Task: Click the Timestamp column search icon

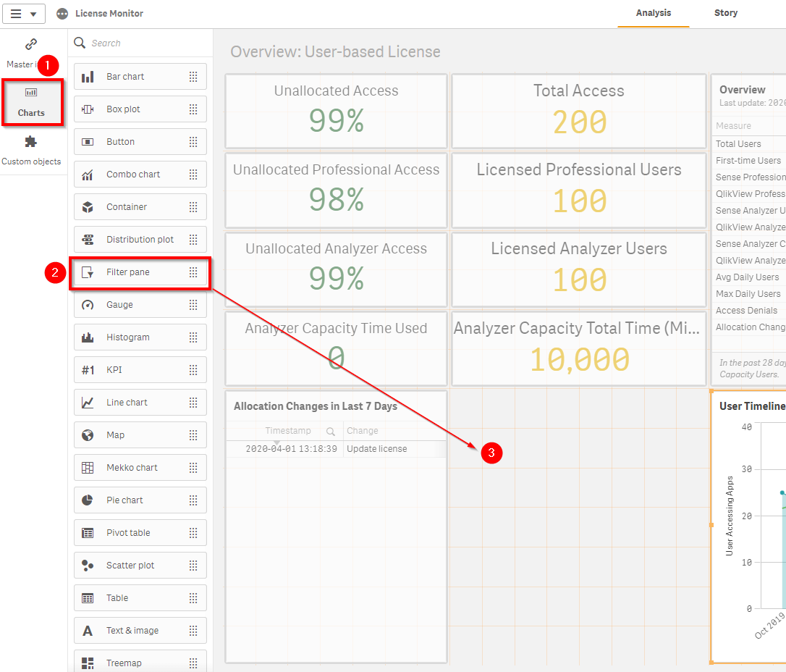Action: (331, 430)
